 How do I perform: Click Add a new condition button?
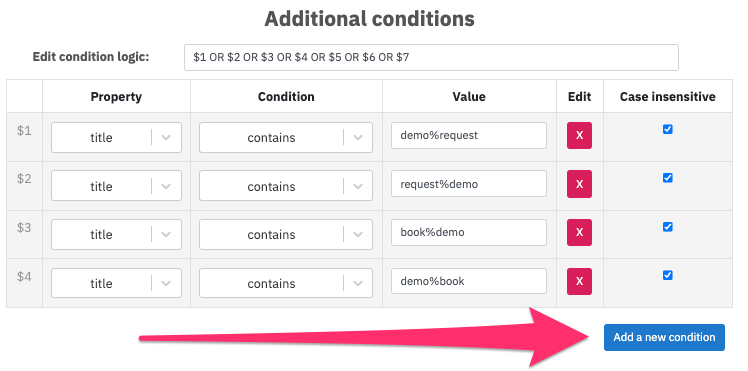click(664, 338)
